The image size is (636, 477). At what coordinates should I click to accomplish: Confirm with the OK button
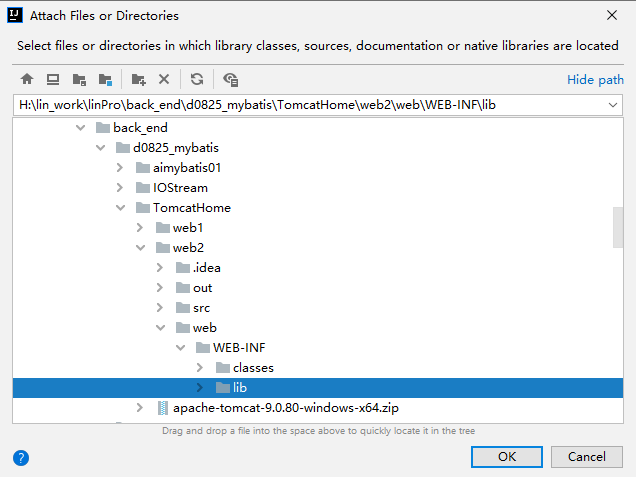[507, 457]
